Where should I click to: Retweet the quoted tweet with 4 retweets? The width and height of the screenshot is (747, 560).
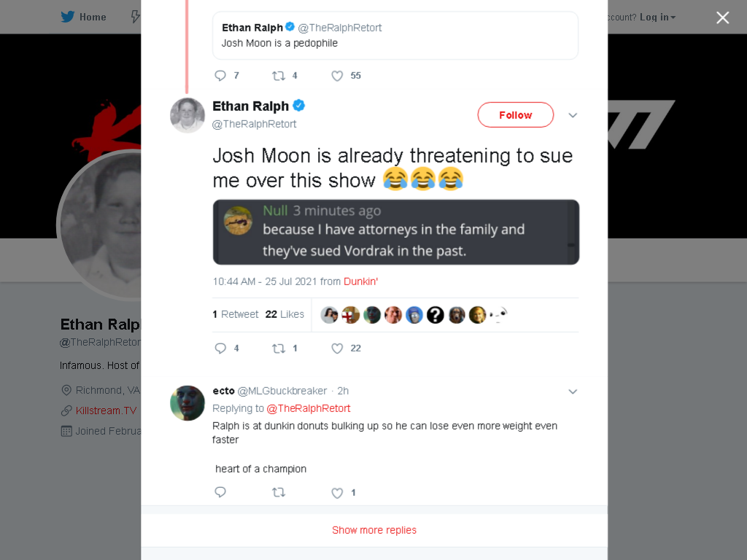pos(279,76)
